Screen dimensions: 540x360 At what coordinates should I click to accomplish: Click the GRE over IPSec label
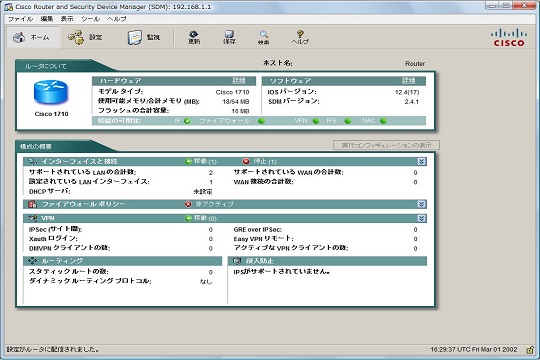point(258,229)
